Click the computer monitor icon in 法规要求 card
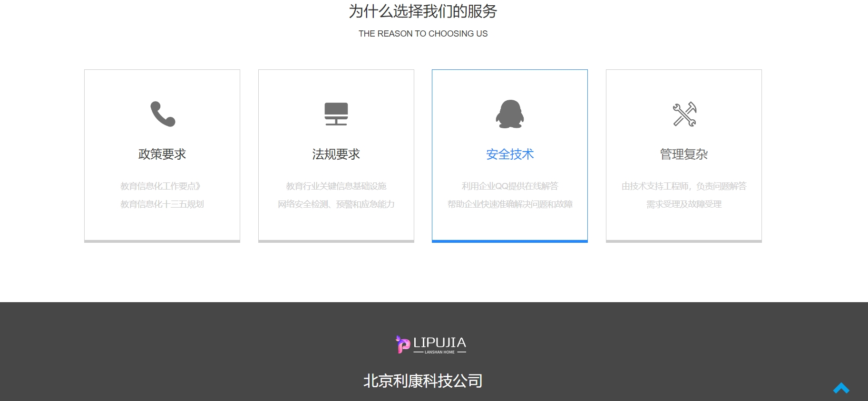The width and height of the screenshot is (868, 401). pos(336,114)
